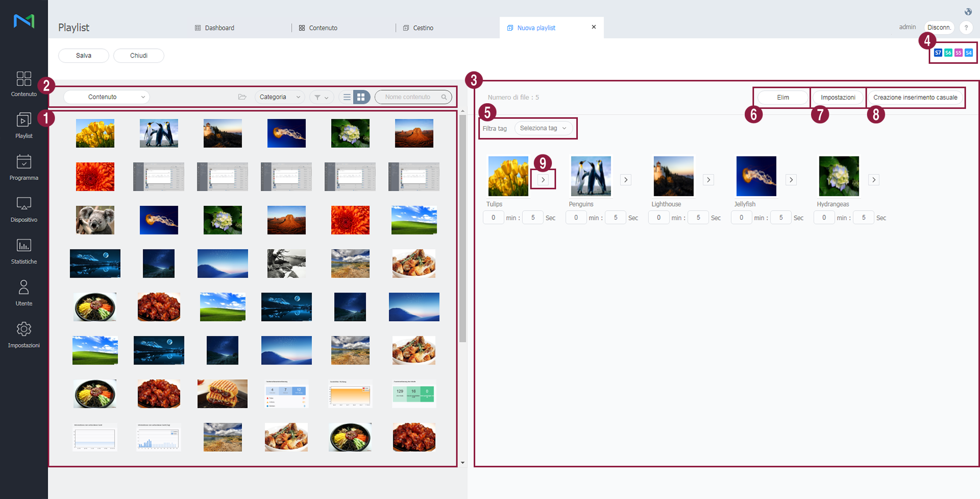This screenshot has width=980, height=499.
Task: Click Creazione inserimento casuale button
Action: [x=915, y=98]
